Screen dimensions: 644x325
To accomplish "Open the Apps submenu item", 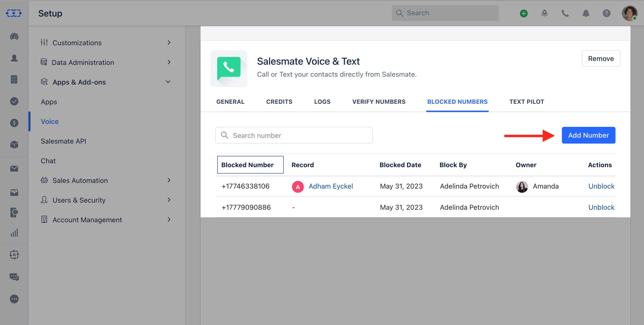I will click(x=49, y=102).
